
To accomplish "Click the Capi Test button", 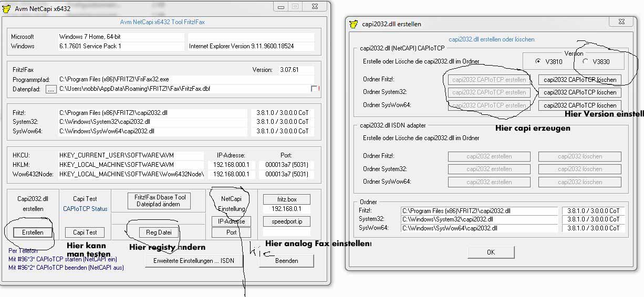I will point(85,232).
